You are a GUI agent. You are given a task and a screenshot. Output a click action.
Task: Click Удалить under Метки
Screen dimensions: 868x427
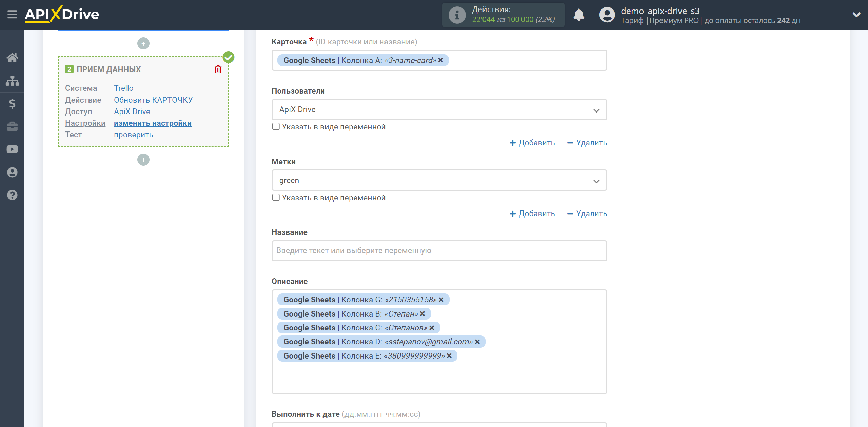point(587,213)
